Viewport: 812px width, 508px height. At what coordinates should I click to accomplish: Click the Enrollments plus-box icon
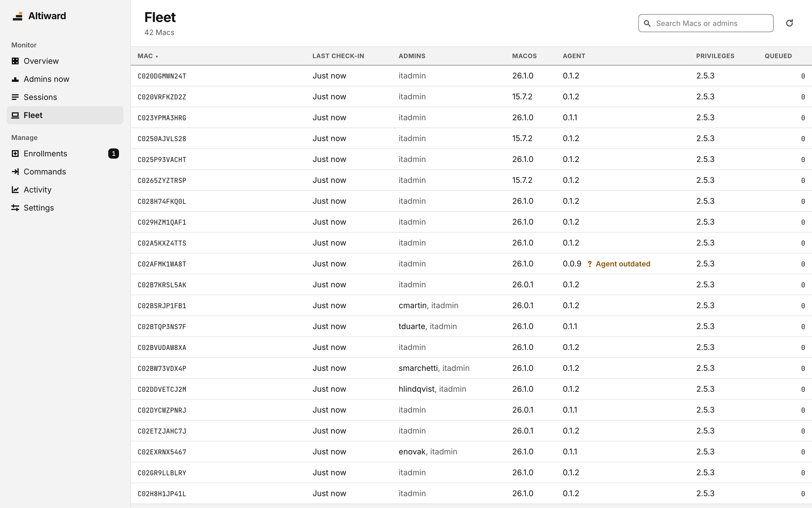pyautogui.click(x=15, y=154)
